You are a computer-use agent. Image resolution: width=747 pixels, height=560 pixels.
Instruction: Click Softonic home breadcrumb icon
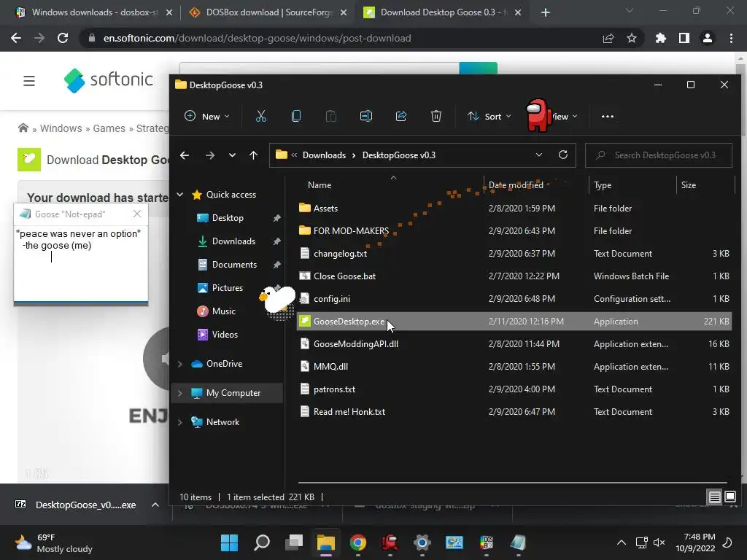[23, 128]
